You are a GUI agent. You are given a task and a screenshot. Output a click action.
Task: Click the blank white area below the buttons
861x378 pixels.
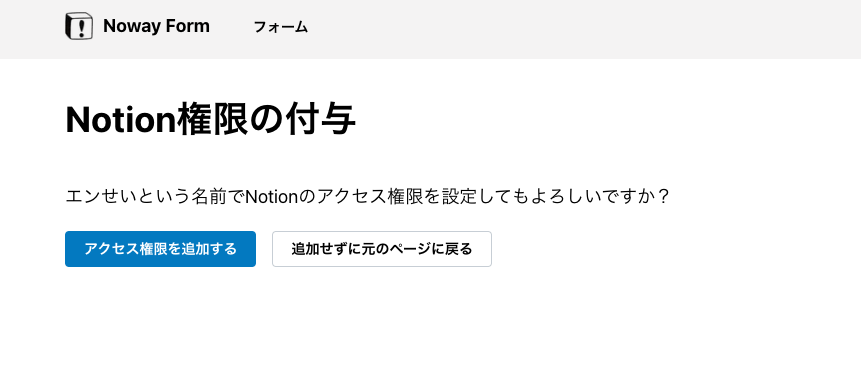(x=430, y=324)
